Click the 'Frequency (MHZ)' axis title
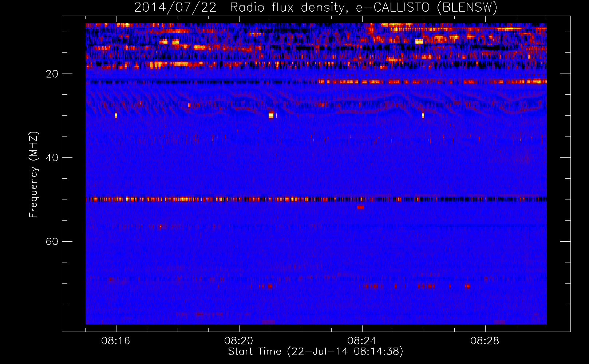Screen dimensions: 589x364 (34, 175)
